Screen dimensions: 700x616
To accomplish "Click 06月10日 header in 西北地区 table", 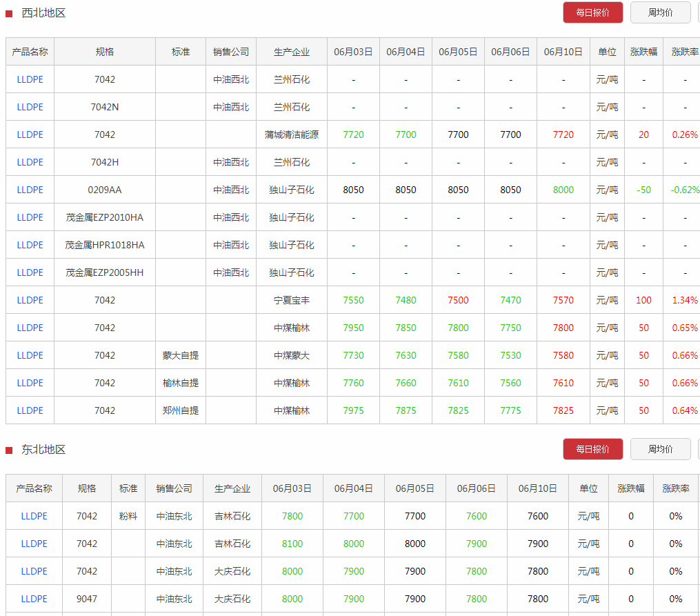I will tap(563, 52).
